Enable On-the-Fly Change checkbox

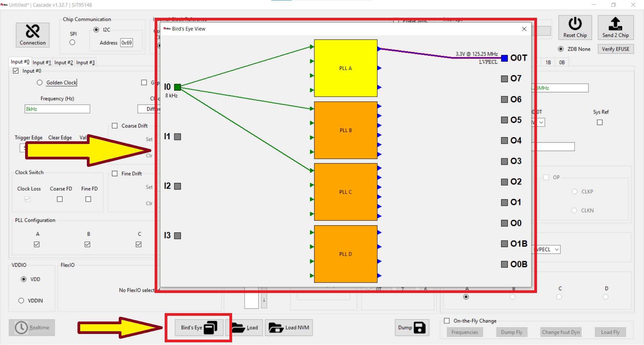(x=447, y=321)
